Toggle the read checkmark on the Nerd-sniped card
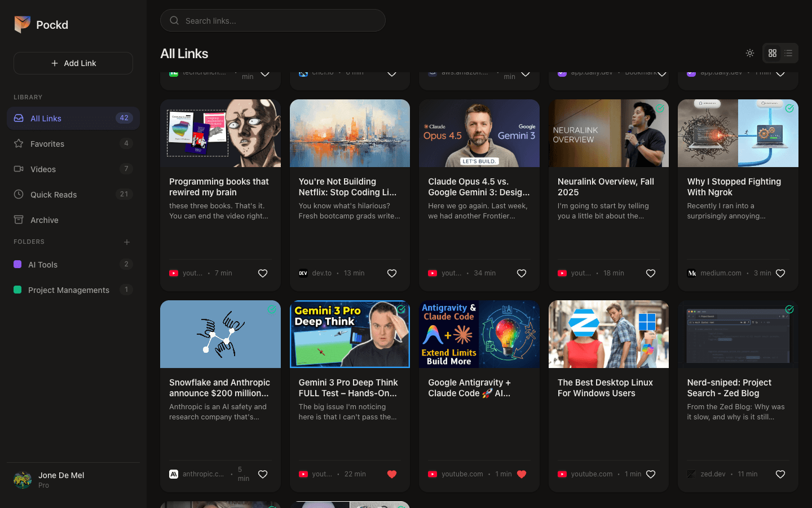The width and height of the screenshot is (812, 508). (x=789, y=309)
